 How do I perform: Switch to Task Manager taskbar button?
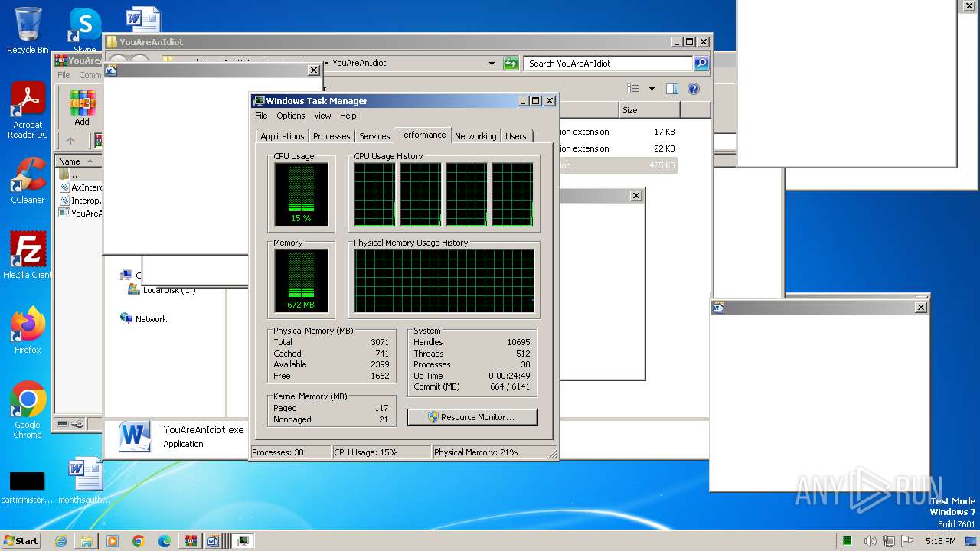click(243, 541)
